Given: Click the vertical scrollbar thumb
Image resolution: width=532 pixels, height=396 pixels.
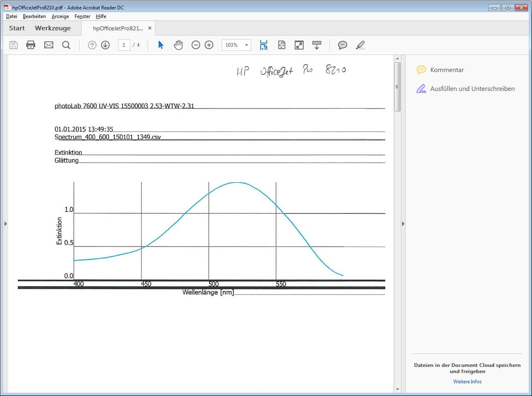Looking at the screenshot, I should (x=397, y=87).
